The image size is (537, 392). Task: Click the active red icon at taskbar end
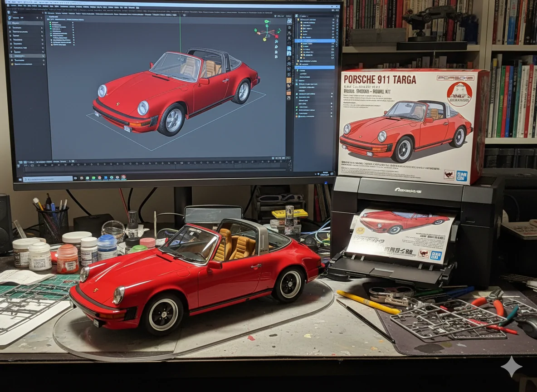point(124,177)
